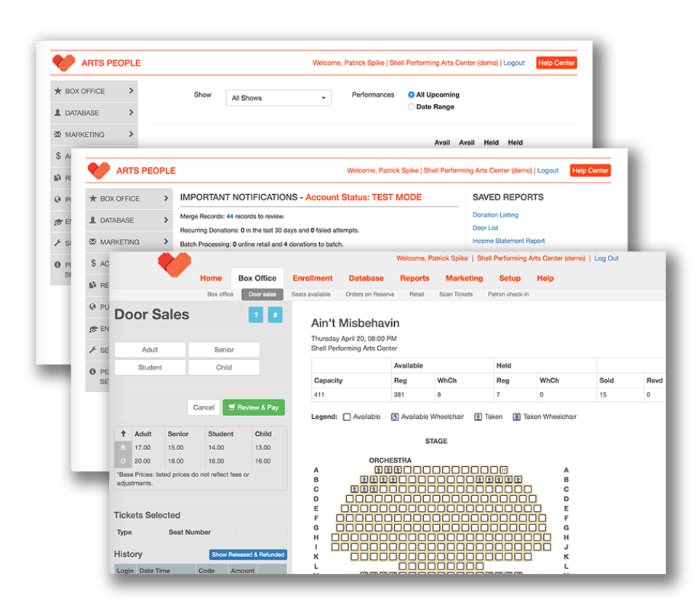This screenshot has height=616, width=698.
Task: Click the blue hash button beside Door Sales
Action: (x=275, y=315)
